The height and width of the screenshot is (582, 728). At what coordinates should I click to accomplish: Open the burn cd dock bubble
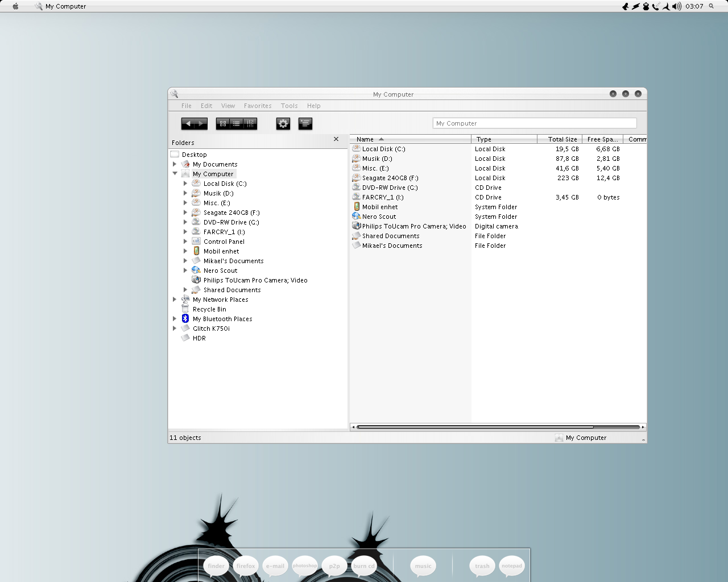(x=364, y=566)
